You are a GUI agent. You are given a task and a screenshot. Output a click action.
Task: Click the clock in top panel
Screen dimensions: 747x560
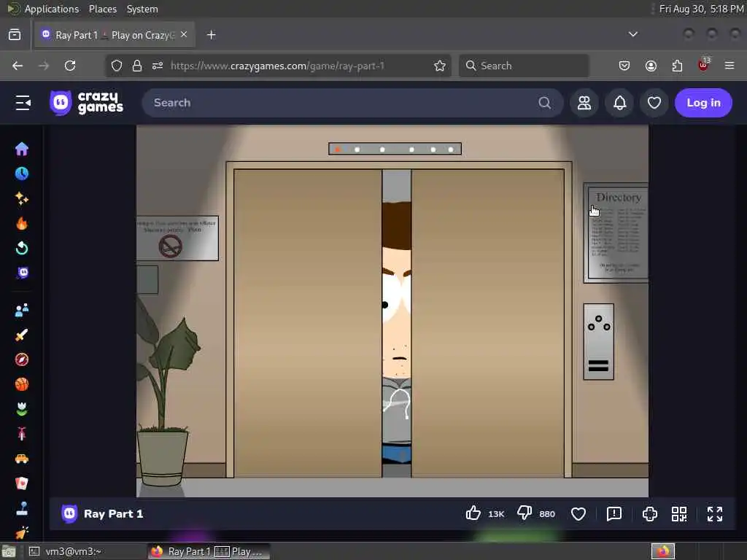click(701, 9)
